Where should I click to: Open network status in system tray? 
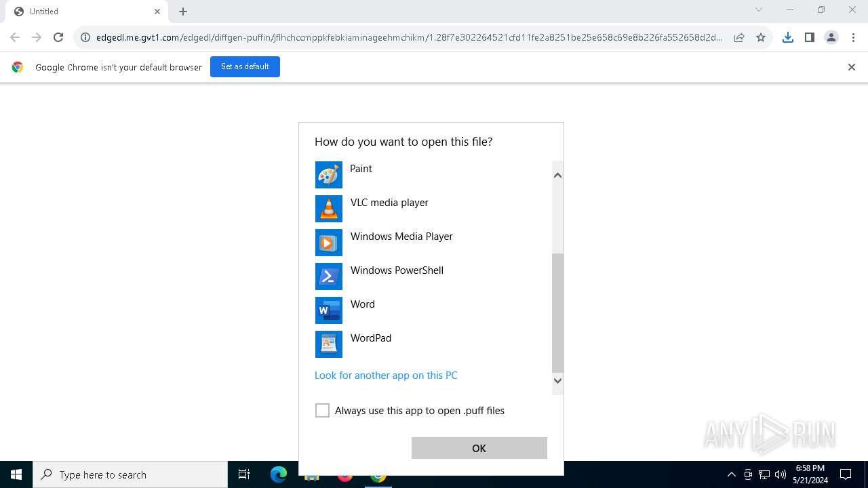pos(764,474)
